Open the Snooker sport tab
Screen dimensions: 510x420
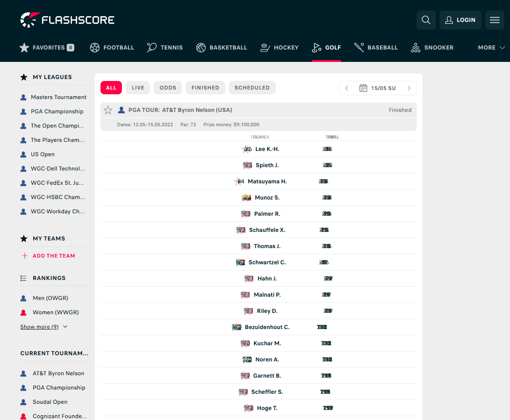432,48
